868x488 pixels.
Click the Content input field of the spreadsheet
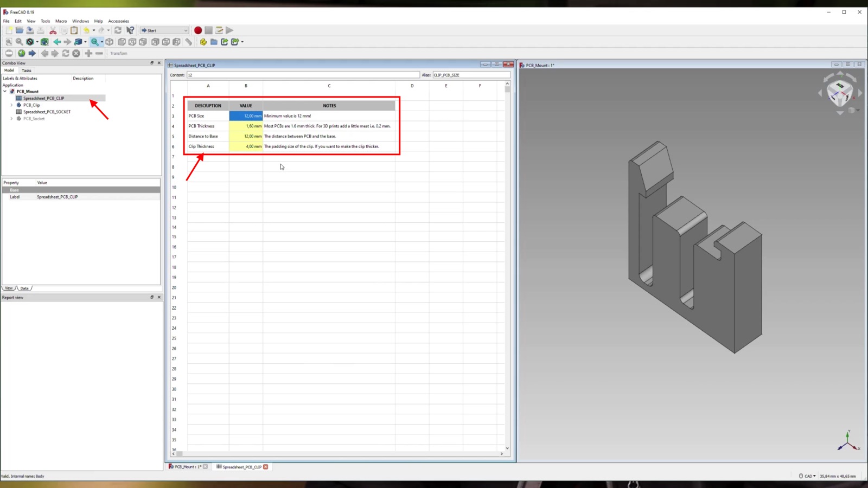(303, 75)
